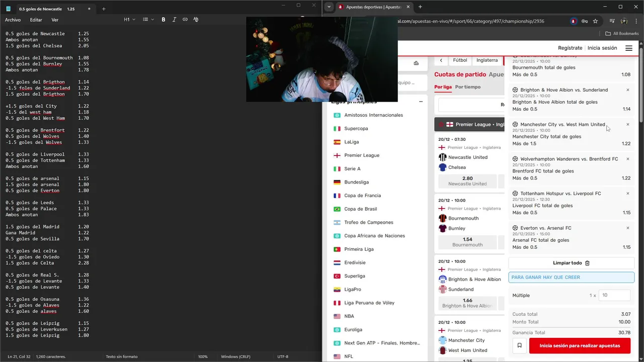Screen dimensions: 644x362
Task: Open the Ver menu in Notepad
Action: pos(55,20)
